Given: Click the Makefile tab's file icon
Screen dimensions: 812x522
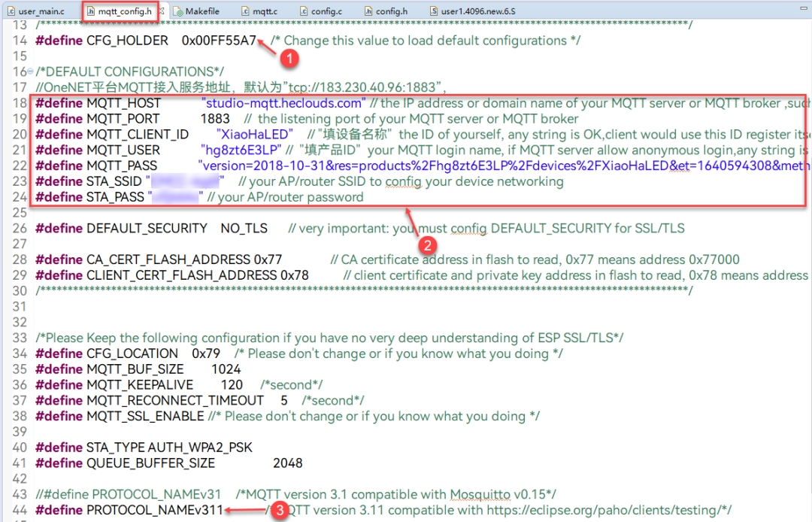Looking at the screenshot, I should coord(177,11).
